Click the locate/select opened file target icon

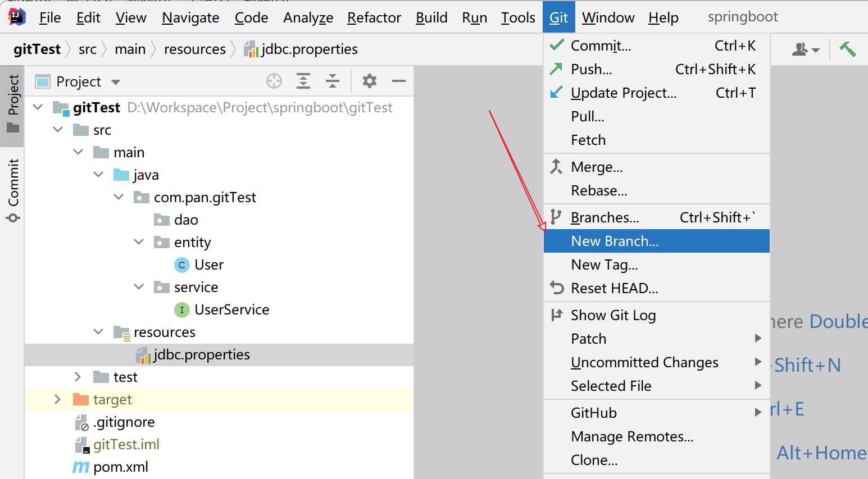(274, 81)
